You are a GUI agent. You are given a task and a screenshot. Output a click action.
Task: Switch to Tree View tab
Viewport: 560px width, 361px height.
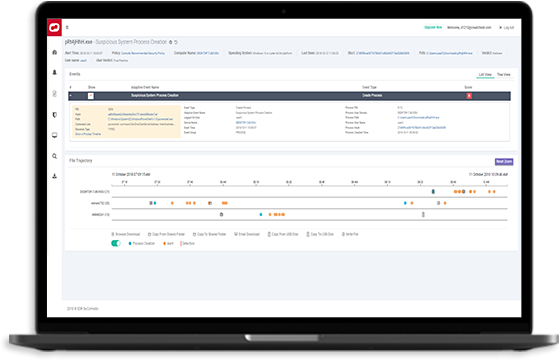(504, 75)
